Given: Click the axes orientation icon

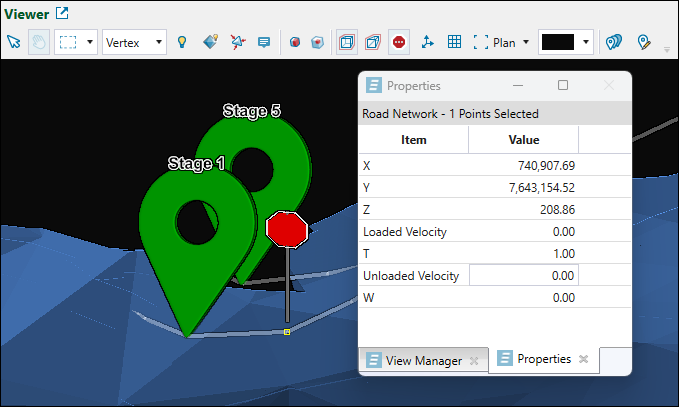Looking at the screenshot, I should click(x=428, y=42).
